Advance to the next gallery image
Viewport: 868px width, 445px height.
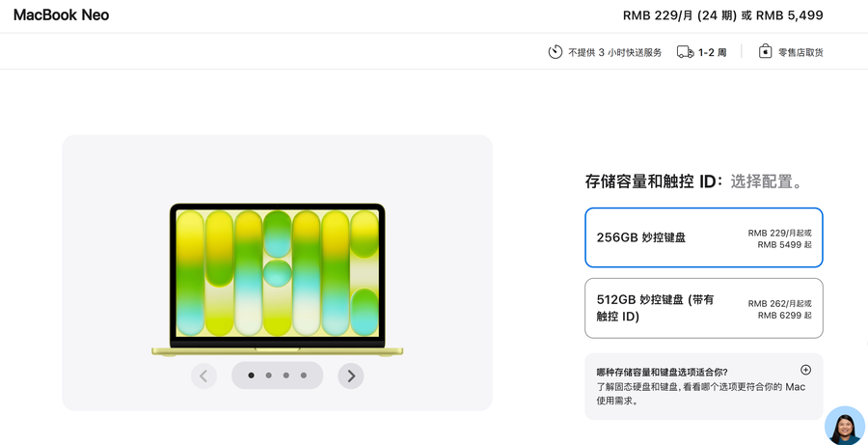pyautogui.click(x=351, y=376)
